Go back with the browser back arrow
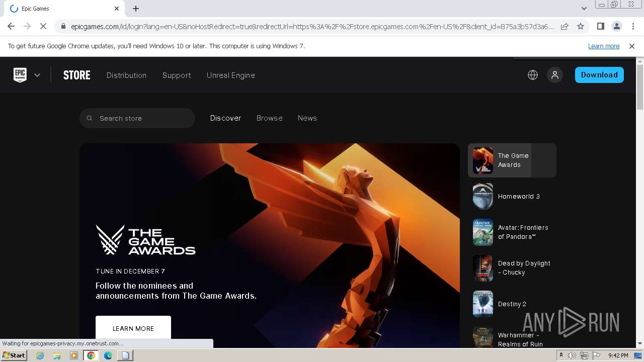Image resolution: width=644 pixels, height=362 pixels. [11, 26]
